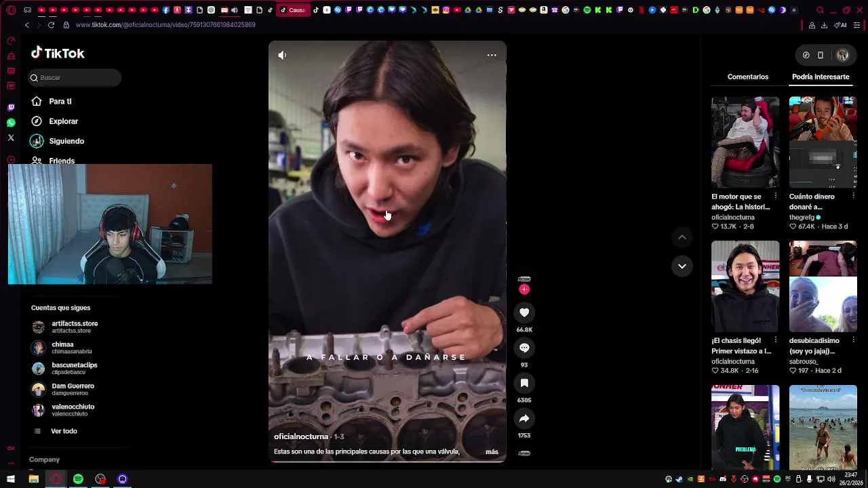Open File Explorer from the taskbar
The width and height of the screenshot is (868, 488).
pos(33,479)
